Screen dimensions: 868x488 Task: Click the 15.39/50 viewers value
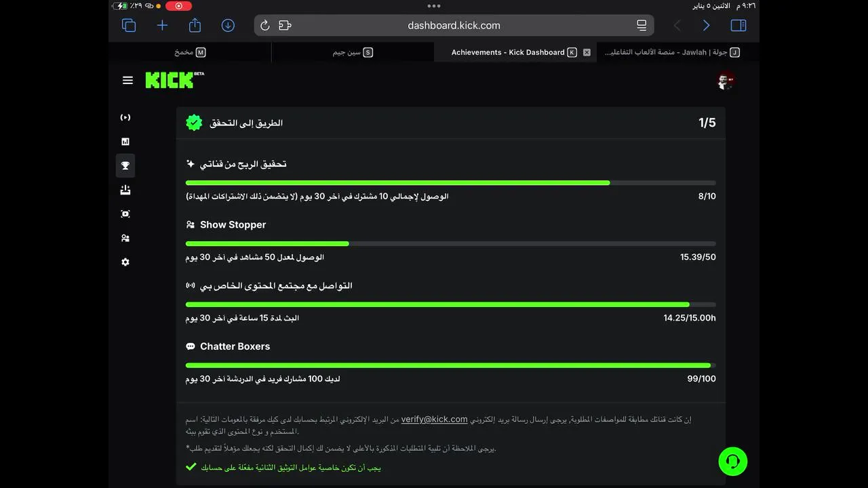[x=698, y=258]
